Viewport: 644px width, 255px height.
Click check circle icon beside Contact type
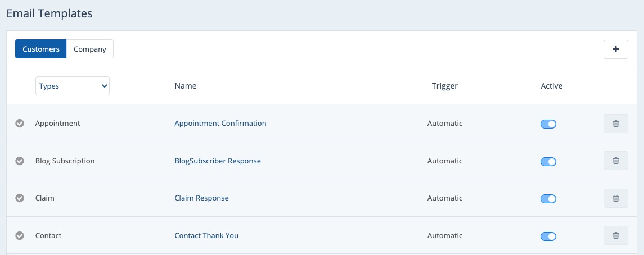click(20, 236)
